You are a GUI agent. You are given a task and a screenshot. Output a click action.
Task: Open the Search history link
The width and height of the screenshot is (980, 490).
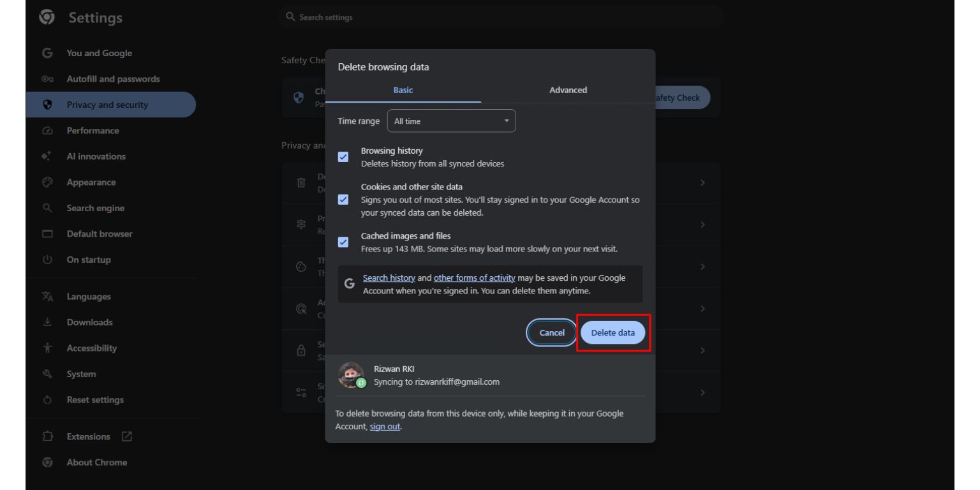389,278
